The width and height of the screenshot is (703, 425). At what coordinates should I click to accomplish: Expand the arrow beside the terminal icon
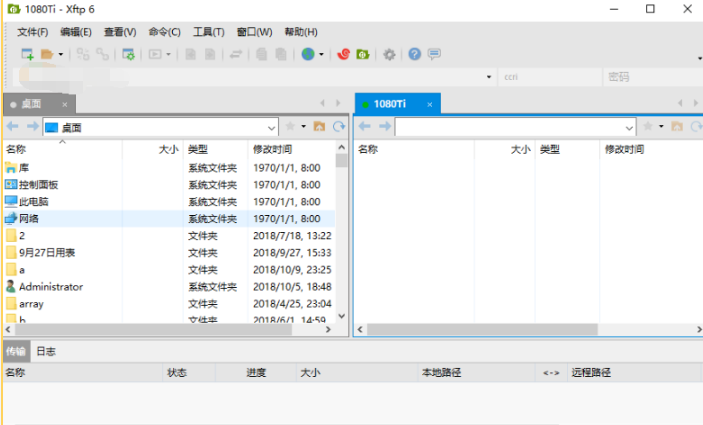tap(169, 55)
